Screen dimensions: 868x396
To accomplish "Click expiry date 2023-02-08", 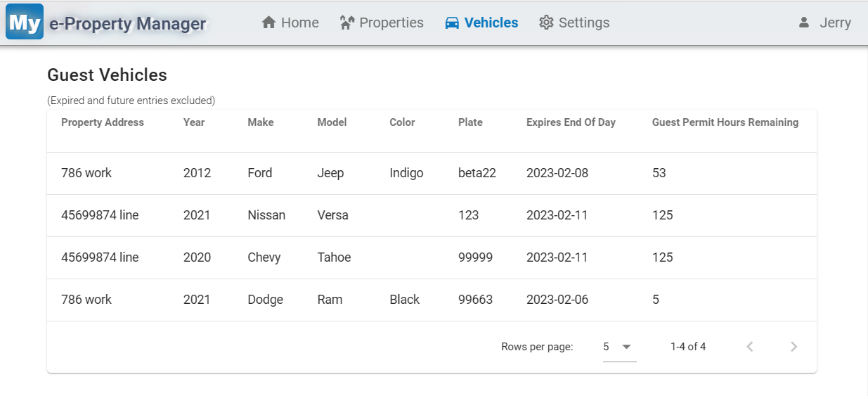I will (x=557, y=173).
